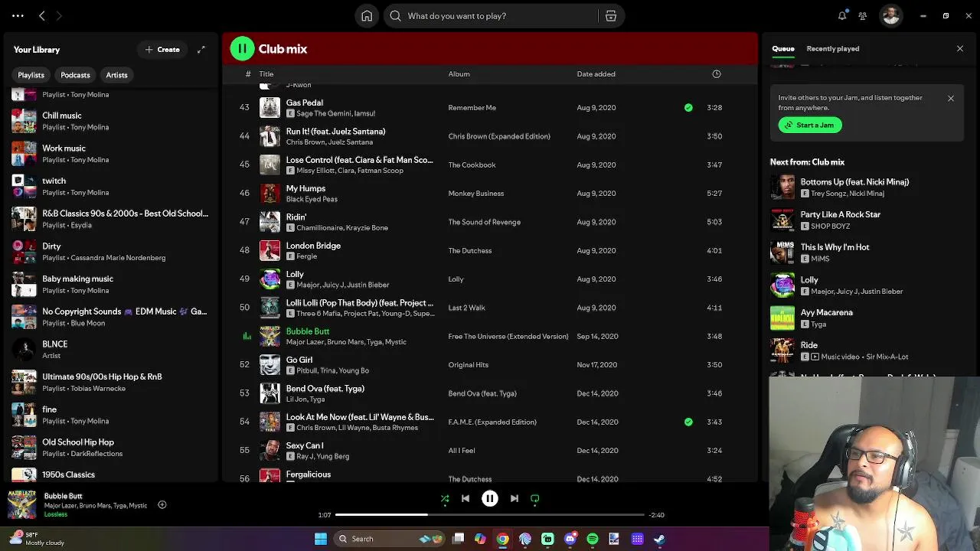The image size is (980, 551).
Task: Select the Queue tab
Action: coord(783,48)
